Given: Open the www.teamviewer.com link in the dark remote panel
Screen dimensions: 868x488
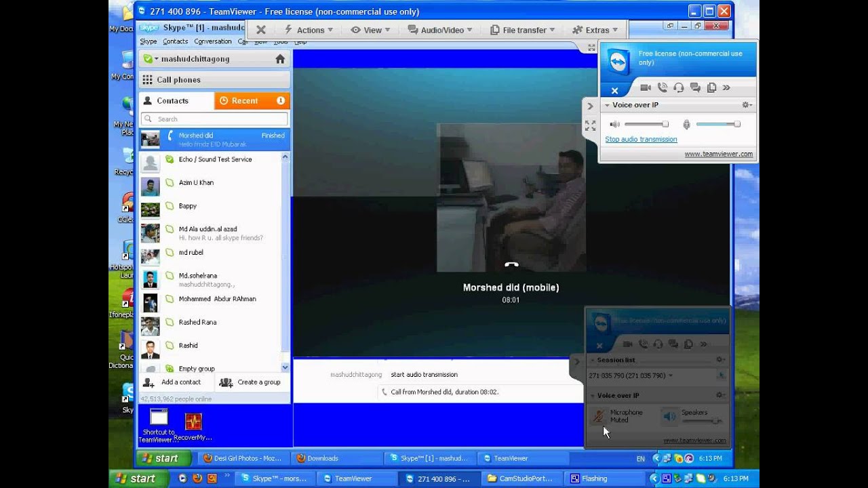Looking at the screenshot, I should (x=694, y=441).
